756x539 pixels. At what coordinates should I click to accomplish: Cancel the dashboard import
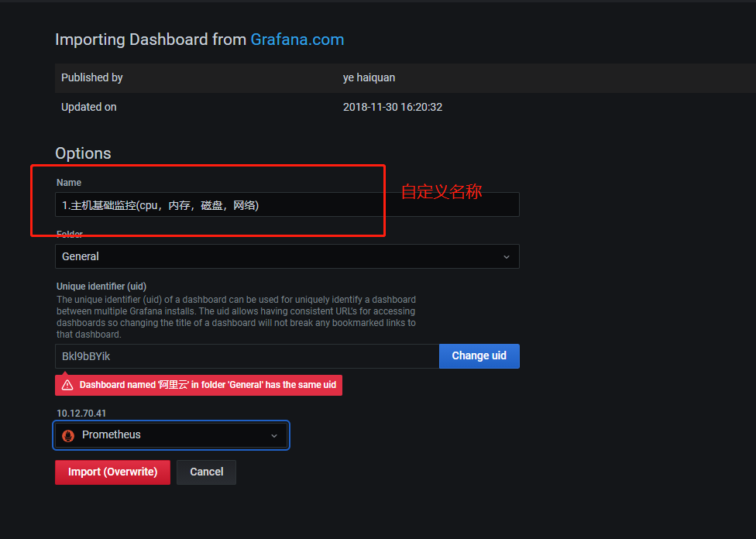pos(206,472)
